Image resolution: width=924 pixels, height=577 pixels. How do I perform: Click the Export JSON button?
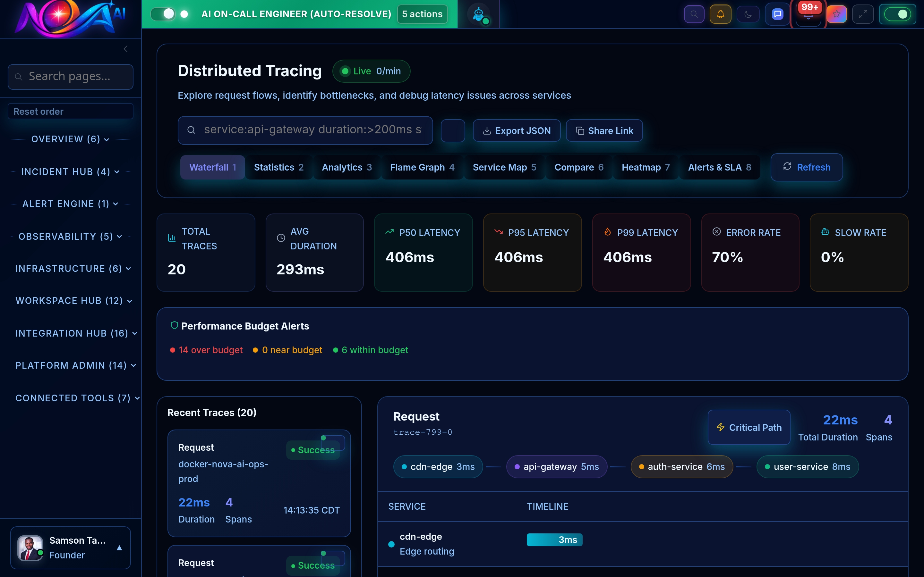pos(517,130)
